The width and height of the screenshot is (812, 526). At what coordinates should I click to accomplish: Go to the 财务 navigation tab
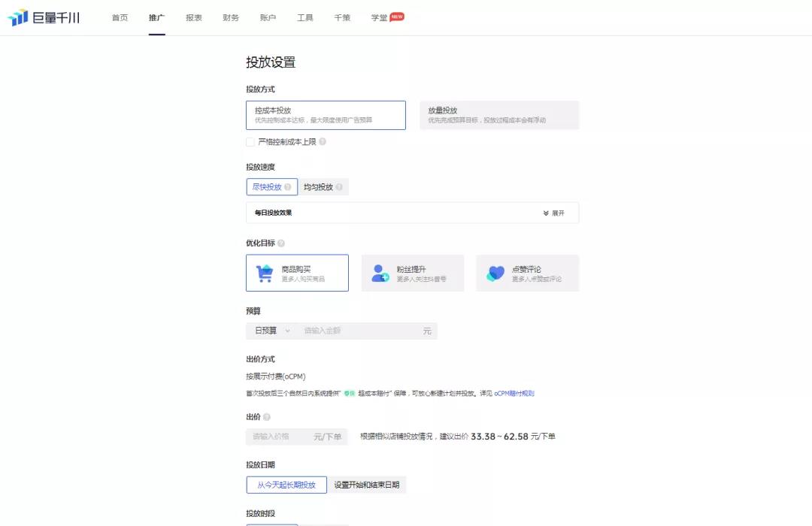point(231,17)
